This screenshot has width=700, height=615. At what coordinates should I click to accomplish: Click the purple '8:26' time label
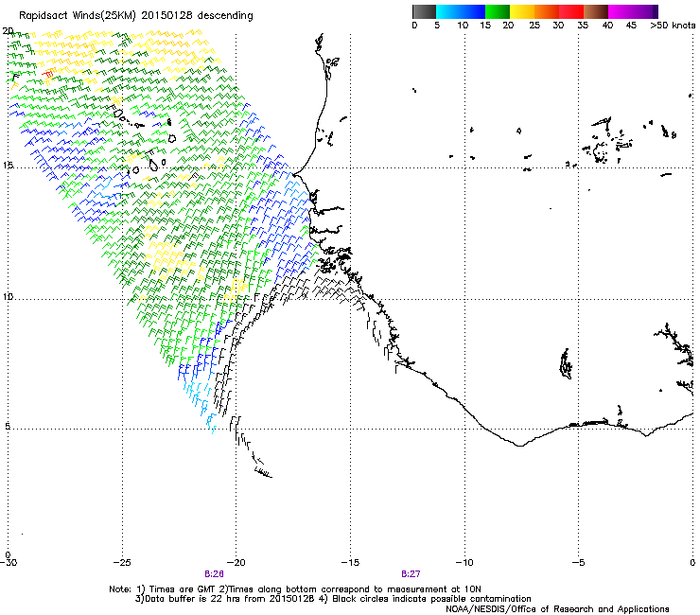214,574
